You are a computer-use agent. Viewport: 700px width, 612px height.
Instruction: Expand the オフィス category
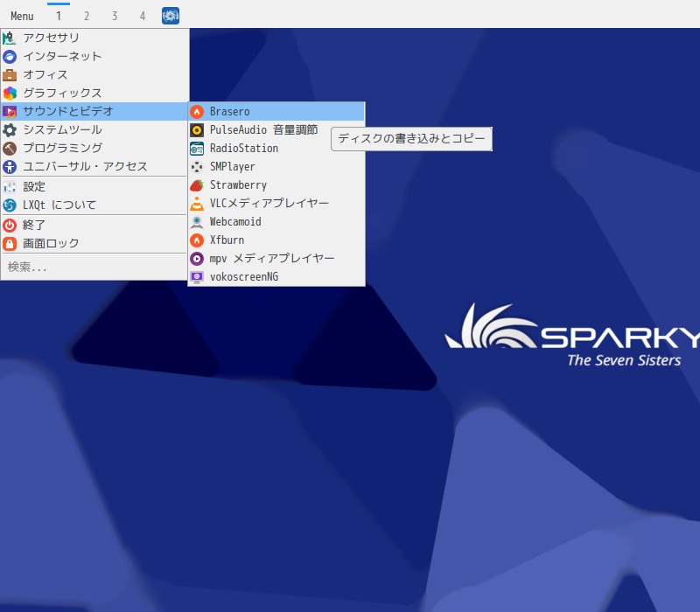point(94,74)
